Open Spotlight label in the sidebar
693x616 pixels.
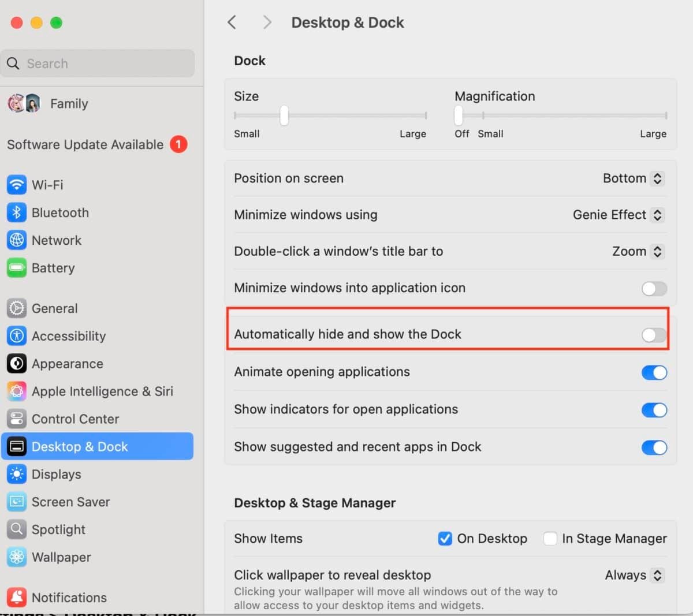coord(58,529)
